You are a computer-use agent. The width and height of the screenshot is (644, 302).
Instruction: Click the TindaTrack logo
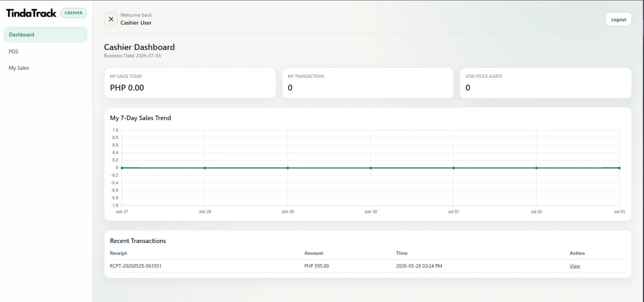(31, 13)
